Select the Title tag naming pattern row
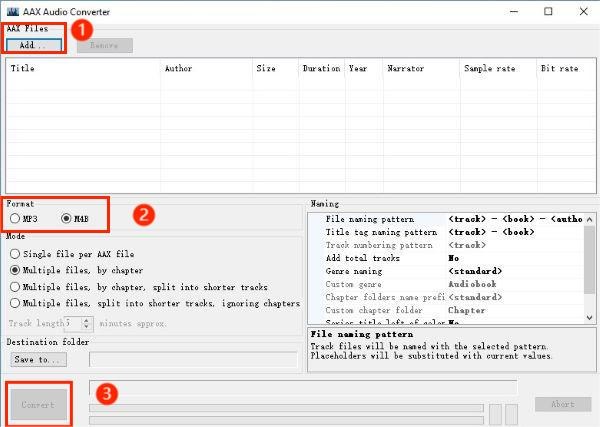 (447, 232)
